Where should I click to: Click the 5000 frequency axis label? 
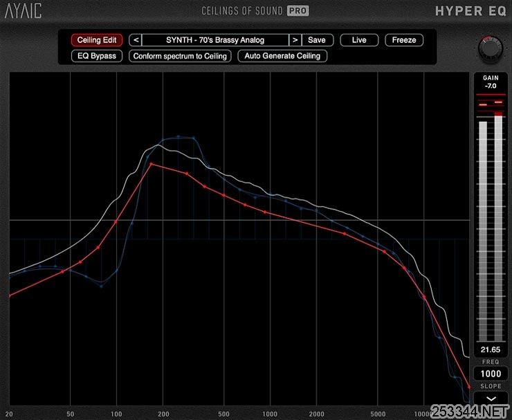[x=378, y=414]
